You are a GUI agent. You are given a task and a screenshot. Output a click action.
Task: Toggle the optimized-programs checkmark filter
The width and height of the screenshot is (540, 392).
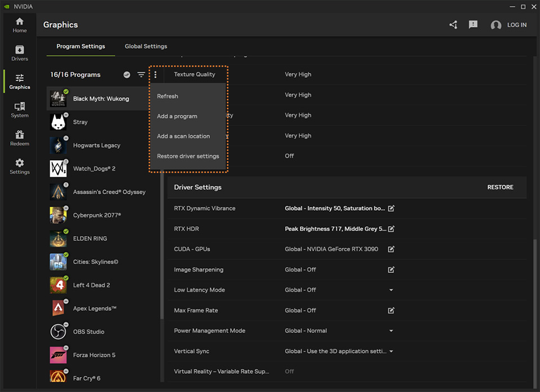[127, 75]
